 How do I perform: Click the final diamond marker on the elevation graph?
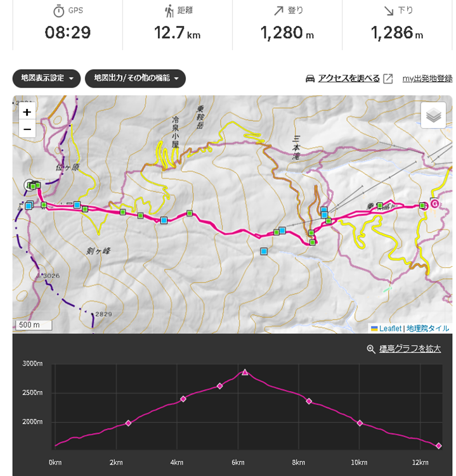click(438, 446)
